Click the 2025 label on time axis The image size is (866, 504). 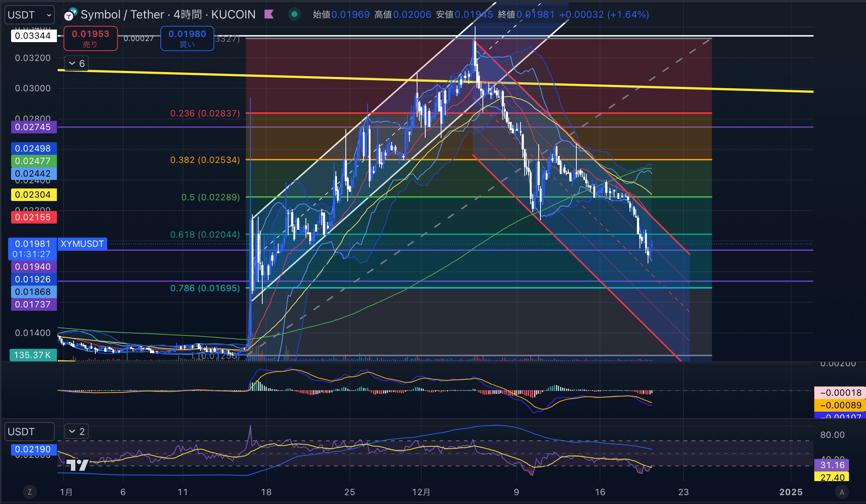tap(791, 492)
